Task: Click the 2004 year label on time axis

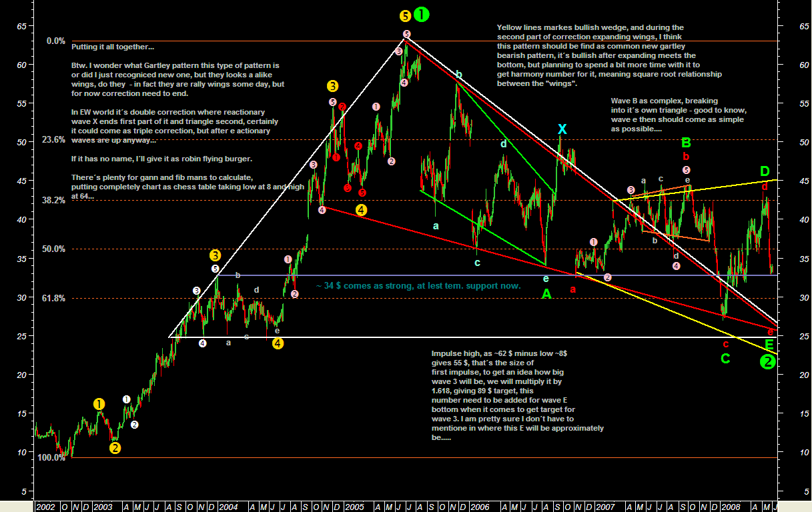Action: pos(228,507)
